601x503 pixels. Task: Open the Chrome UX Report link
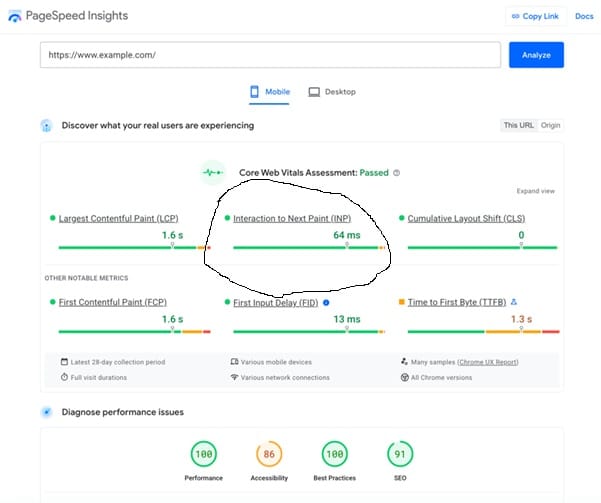click(x=488, y=362)
